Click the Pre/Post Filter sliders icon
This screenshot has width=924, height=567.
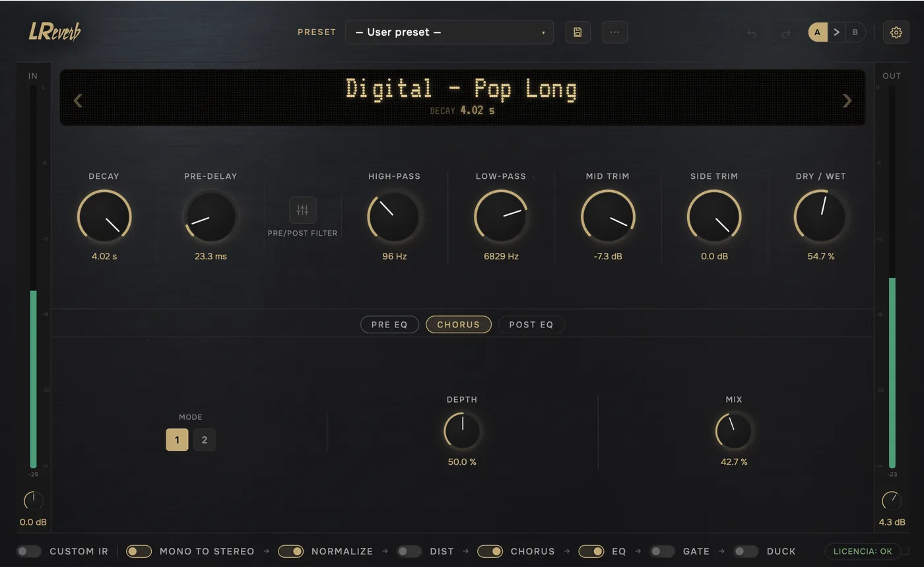click(302, 210)
